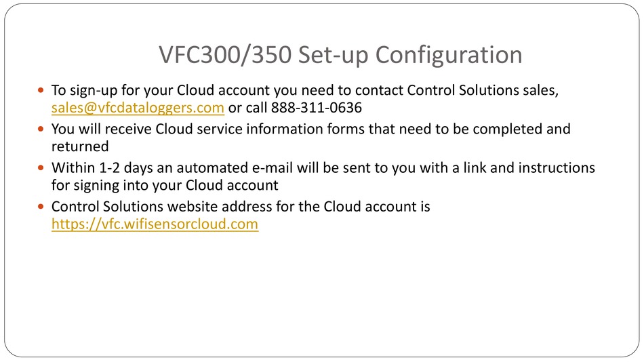The image size is (644, 362).
Task: Click the first orange bullet point
Action: 40,90
